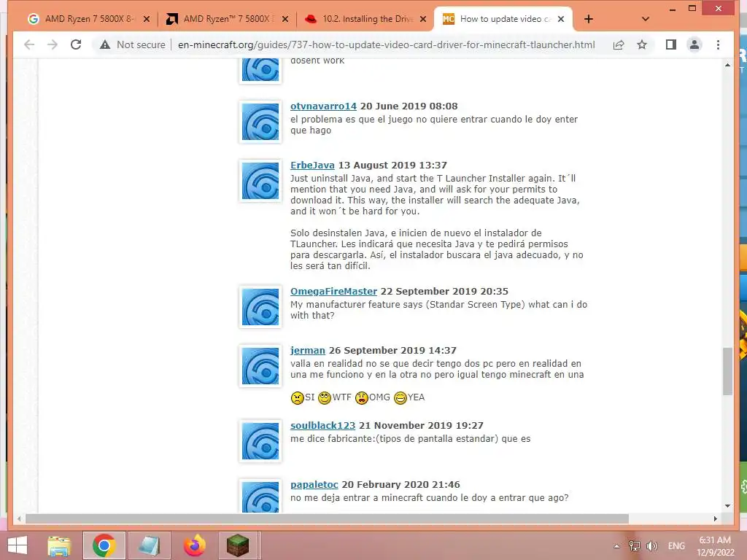Open the Chrome three-dot menu
The width and height of the screenshot is (747, 560).
[x=718, y=44]
